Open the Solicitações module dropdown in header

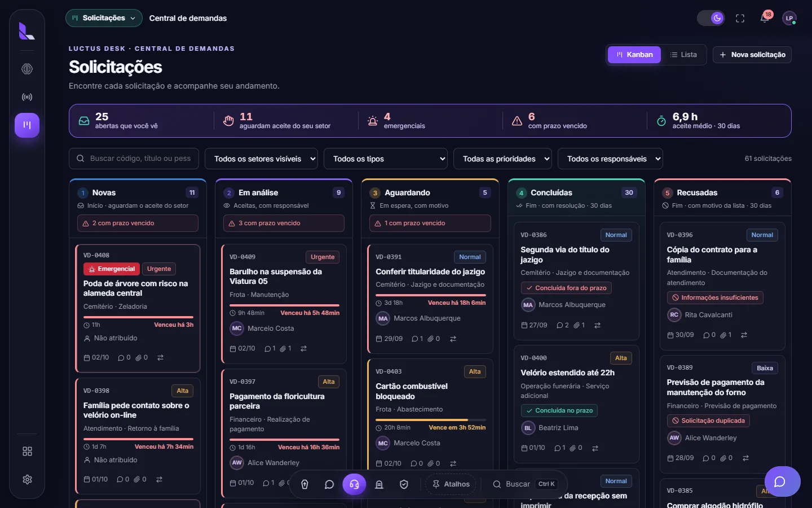pyautogui.click(x=104, y=18)
